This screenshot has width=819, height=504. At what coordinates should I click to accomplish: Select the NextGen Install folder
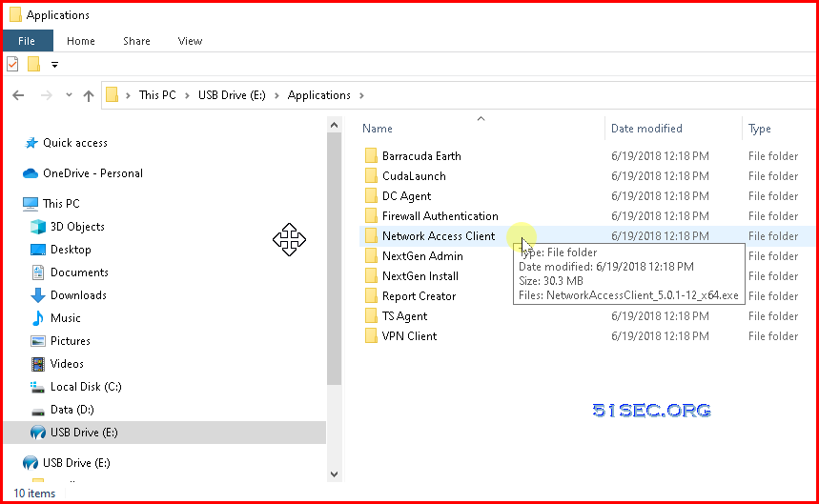click(x=420, y=276)
